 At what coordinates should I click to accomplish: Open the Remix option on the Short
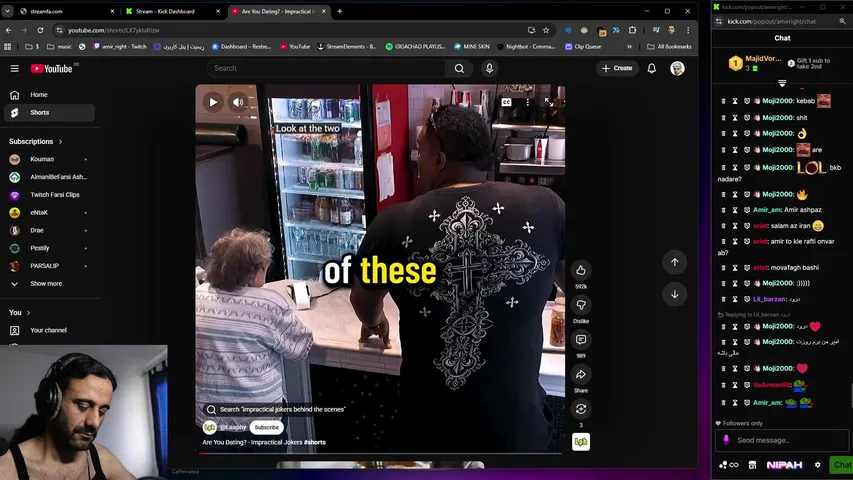coord(581,409)
